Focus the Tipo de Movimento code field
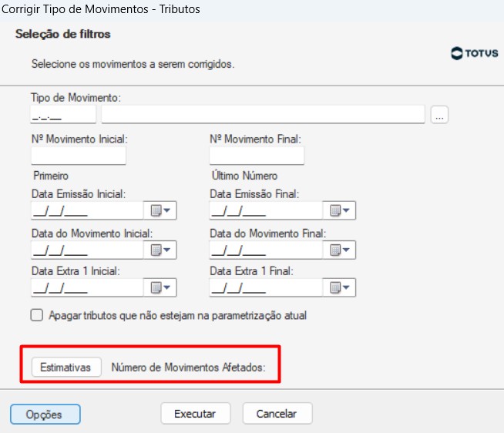Viewport: 504px width, 433px height. pos(63,115)
